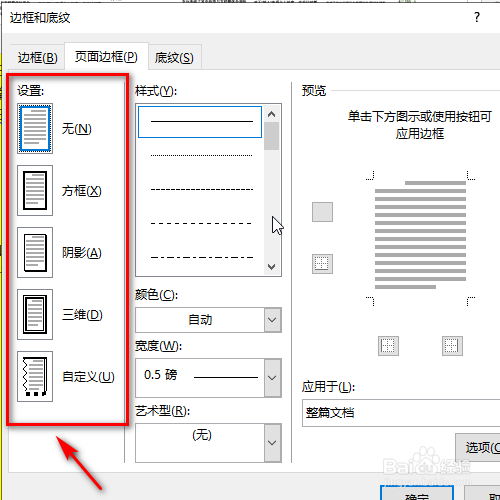Screen dimensions: 500x500
Task: Pick the 阴影(A) shadow border icon
Action: pyautogui.click(x=35, y=252)
